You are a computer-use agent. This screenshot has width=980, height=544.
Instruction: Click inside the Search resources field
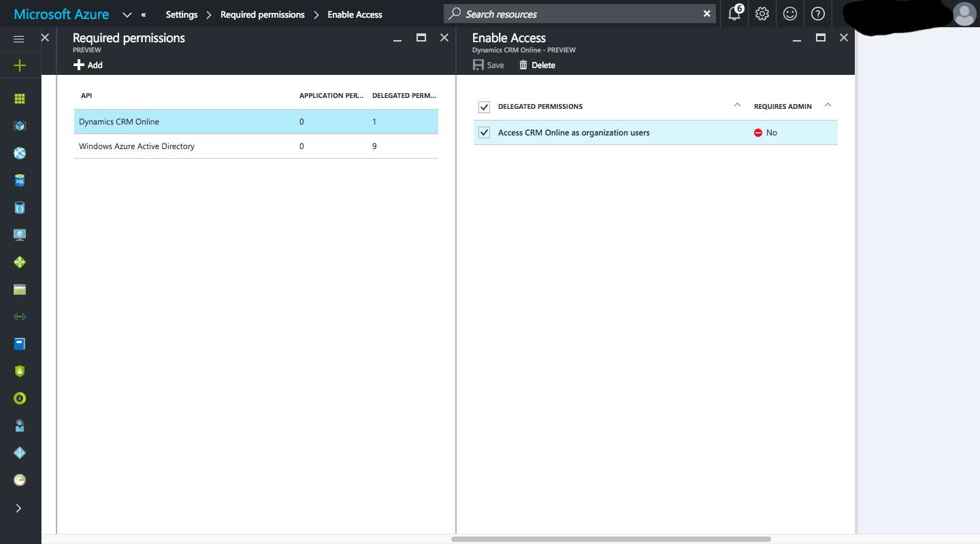(579, 14)
